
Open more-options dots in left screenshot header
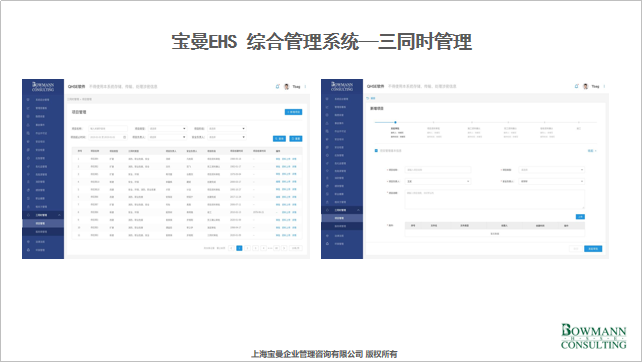coord(306,87)
